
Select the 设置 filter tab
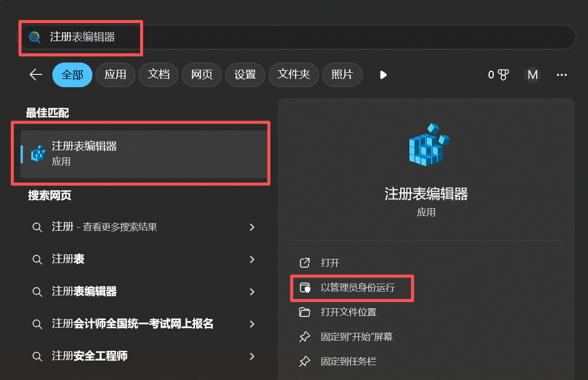click(x=245, y=74)
